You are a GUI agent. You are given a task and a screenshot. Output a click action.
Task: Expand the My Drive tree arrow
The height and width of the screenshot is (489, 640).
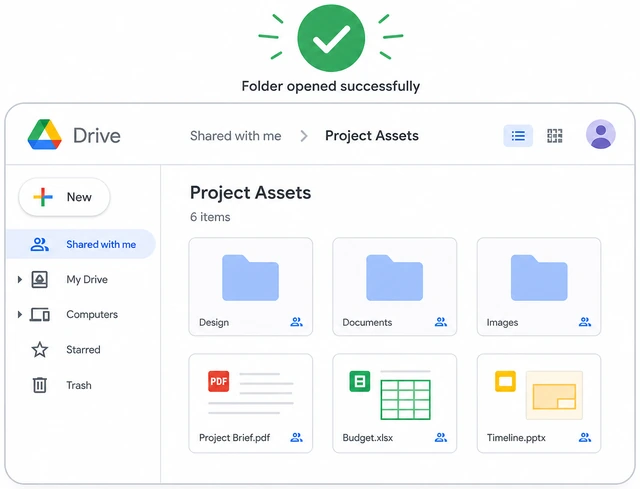(19, 280)
